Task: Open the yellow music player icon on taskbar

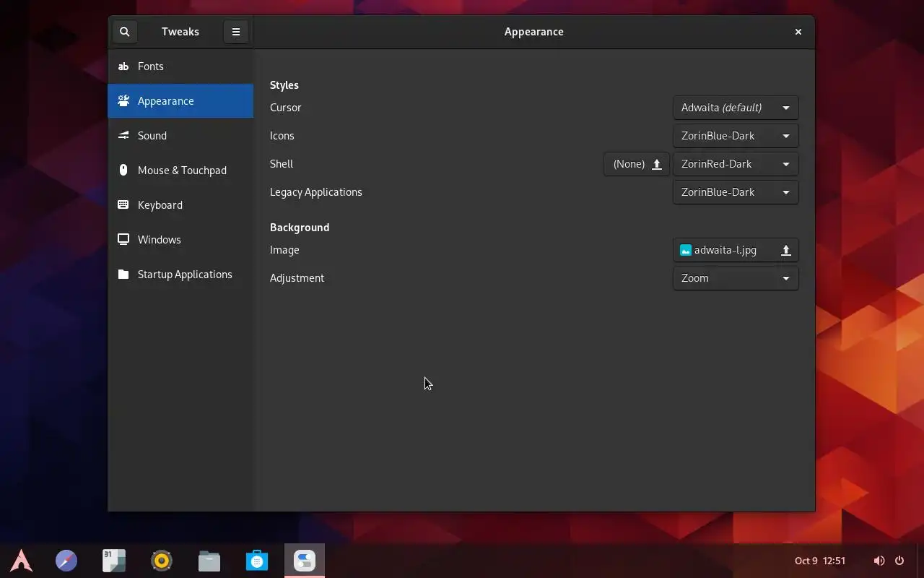Action: (162, 561)
